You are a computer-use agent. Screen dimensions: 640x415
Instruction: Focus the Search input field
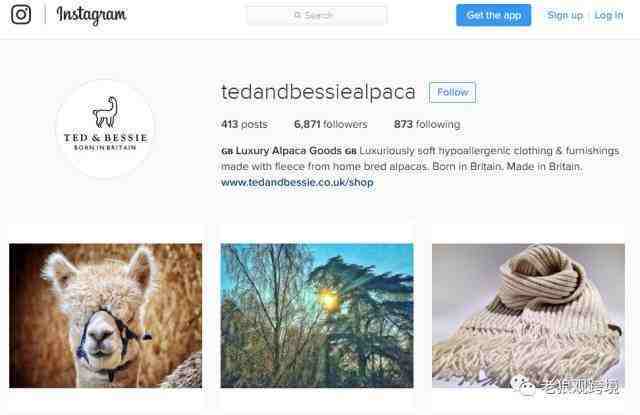point(316,15)
